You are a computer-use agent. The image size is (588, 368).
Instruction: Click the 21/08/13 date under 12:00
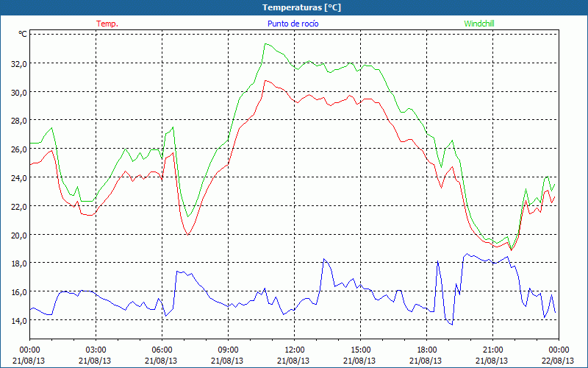click(x=293, y=361)
